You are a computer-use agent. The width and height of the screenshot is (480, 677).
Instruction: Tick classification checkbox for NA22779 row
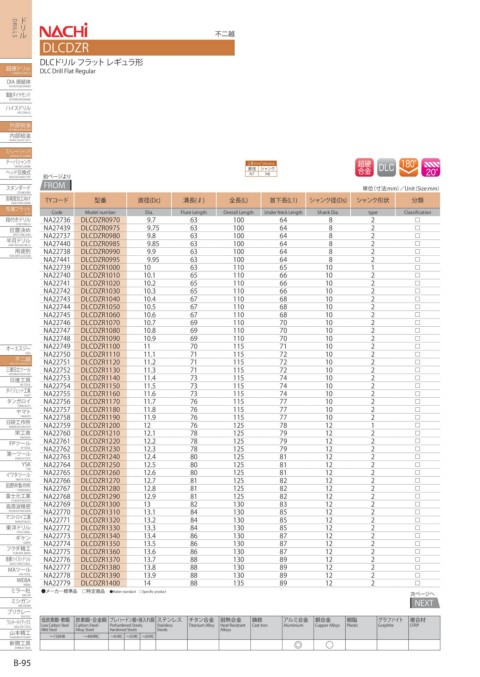417,583
